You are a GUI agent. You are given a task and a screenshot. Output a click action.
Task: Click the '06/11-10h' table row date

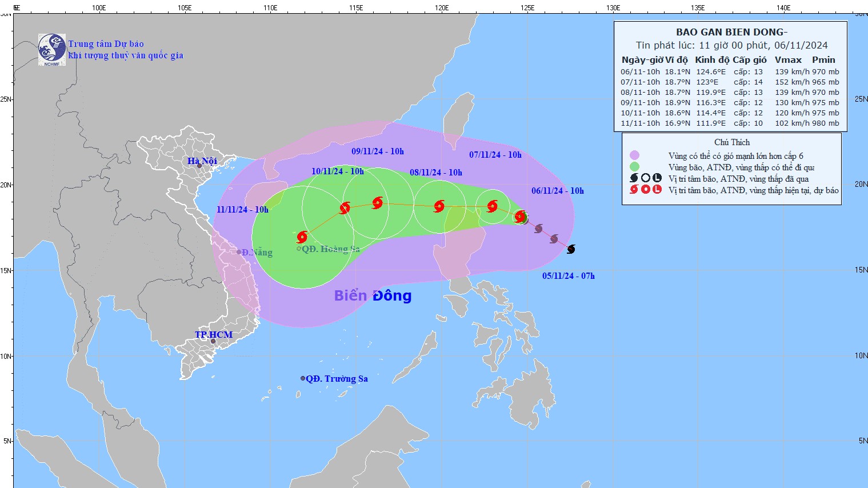pyautogui.click(x=640, y=72)
